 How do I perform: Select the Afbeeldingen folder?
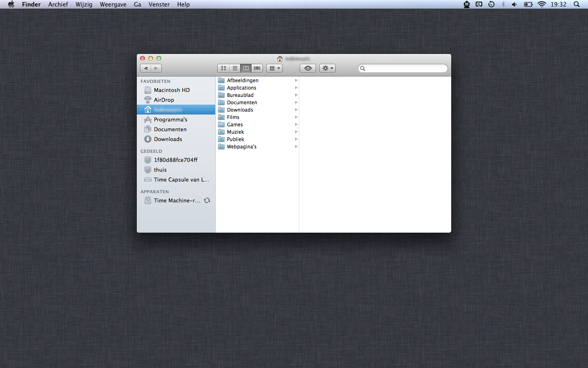pos(257,81)
